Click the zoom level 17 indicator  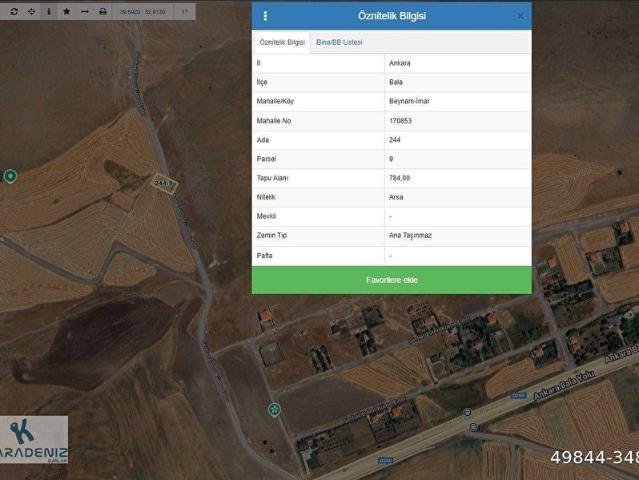tap(184, 11)
